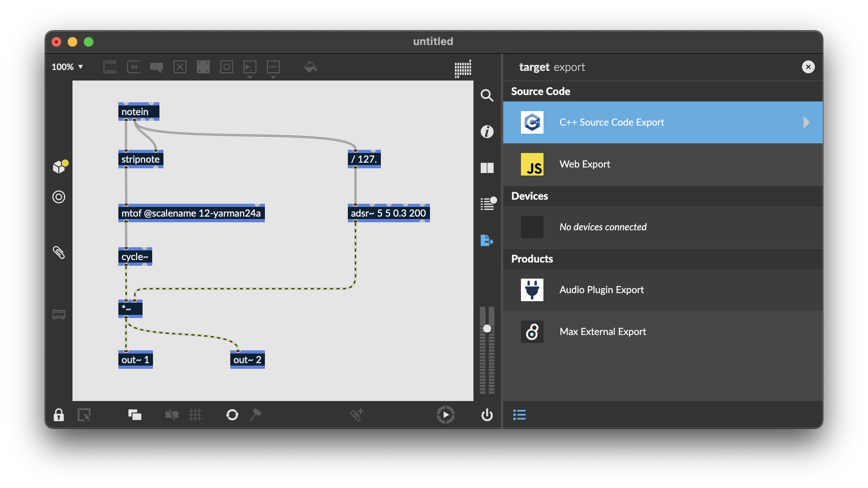Open the reference book icon

[487, 168]
